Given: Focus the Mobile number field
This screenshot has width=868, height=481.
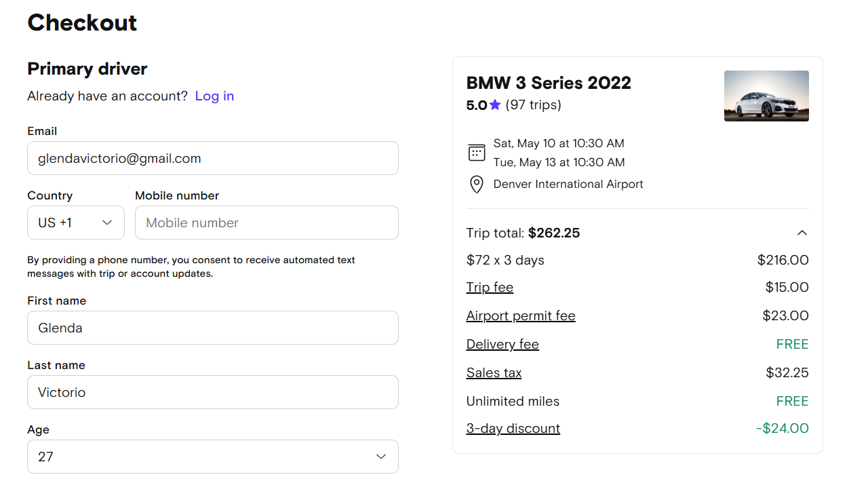Looking at the screenshot, I should point(267,223).
